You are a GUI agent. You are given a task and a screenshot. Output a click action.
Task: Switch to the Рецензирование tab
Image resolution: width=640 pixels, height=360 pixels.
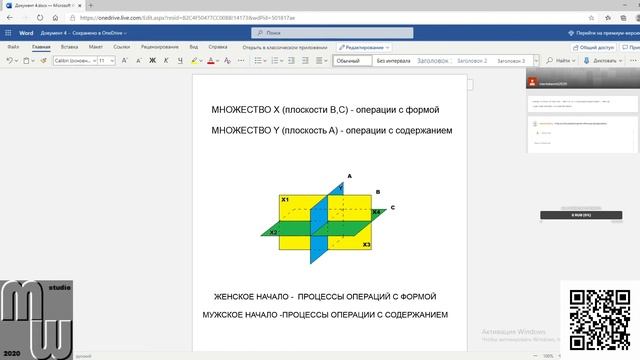160,47
